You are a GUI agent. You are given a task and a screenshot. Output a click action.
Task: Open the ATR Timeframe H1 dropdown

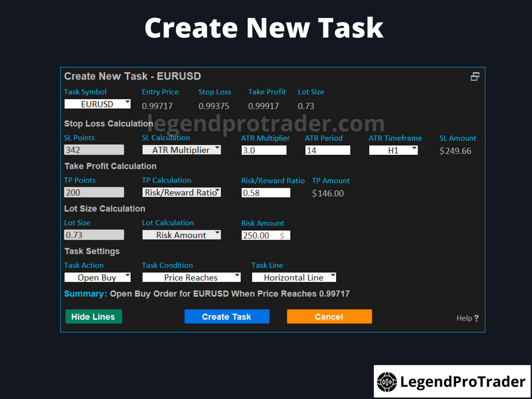point(393,150)
